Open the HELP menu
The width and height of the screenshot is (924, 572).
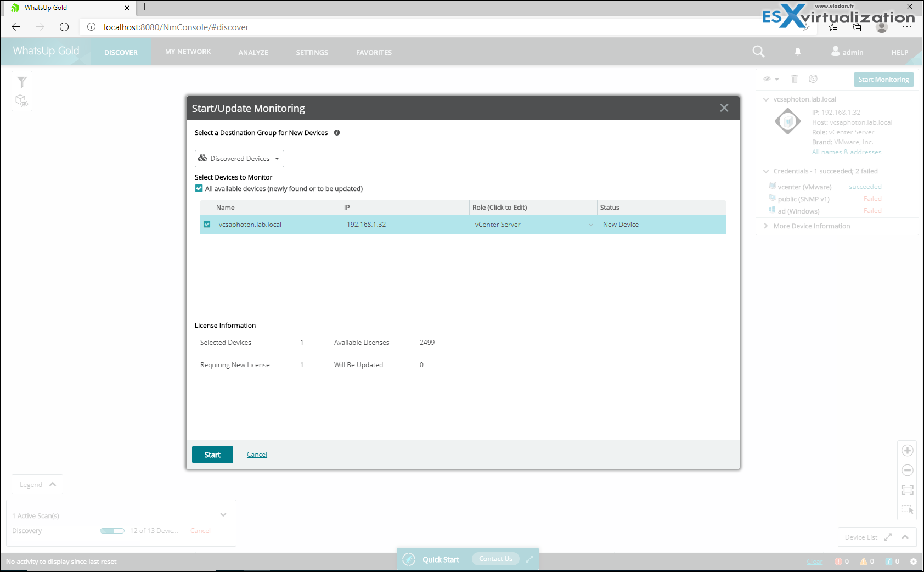coord(900,53)
